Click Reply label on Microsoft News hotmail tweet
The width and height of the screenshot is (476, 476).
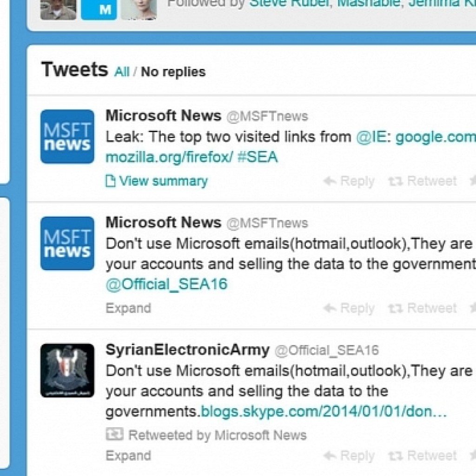click(x=357, y=309)
